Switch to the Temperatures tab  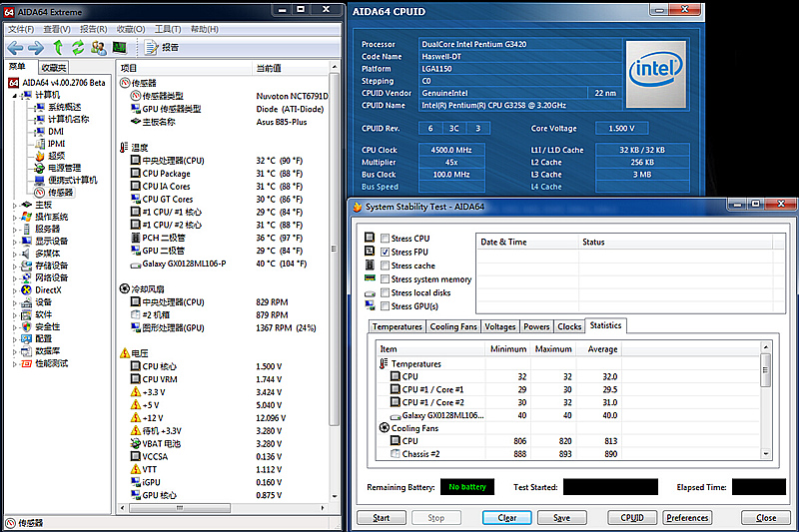click(398, 326)
